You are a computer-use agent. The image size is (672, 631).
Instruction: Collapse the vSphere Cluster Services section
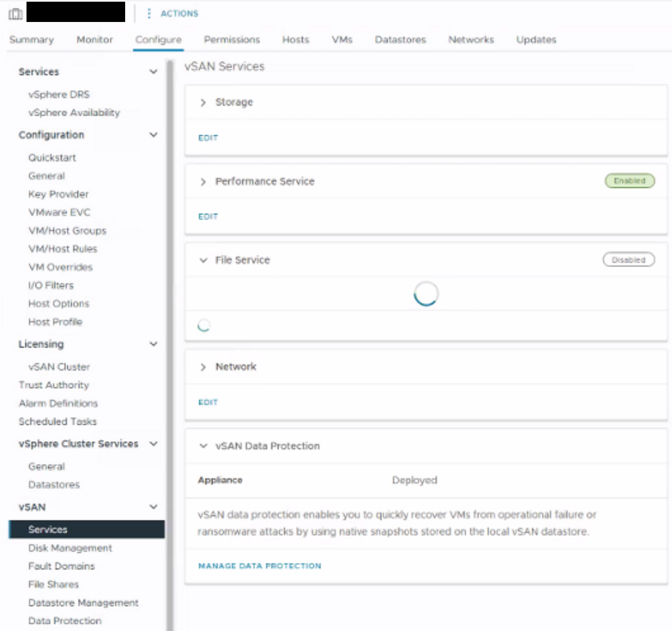point(153,443)
